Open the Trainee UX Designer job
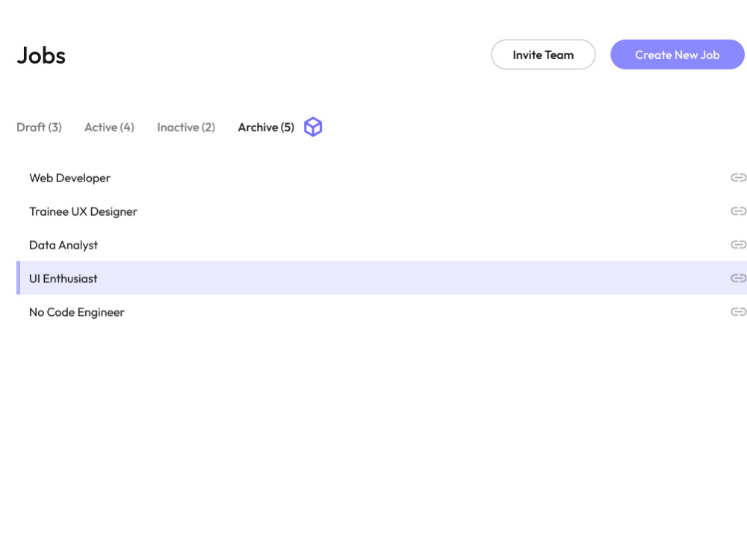Viewport: 747px width, 560px height. [83, 211]
